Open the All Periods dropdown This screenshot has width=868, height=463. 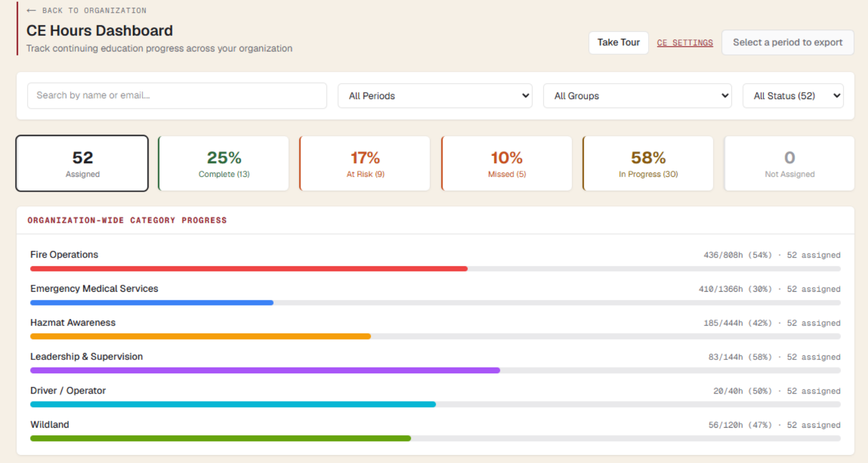(x=435, y=96)
